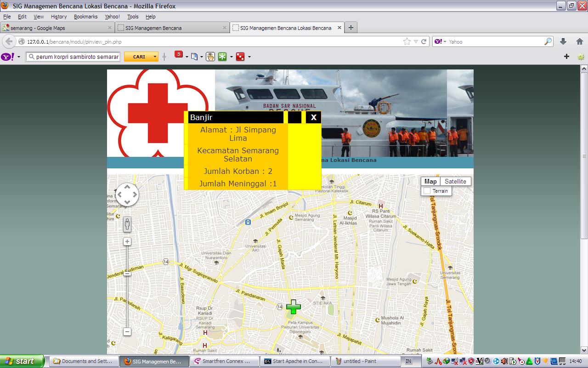
Task: Switch map to Satellite view
Action: [455, 181]
